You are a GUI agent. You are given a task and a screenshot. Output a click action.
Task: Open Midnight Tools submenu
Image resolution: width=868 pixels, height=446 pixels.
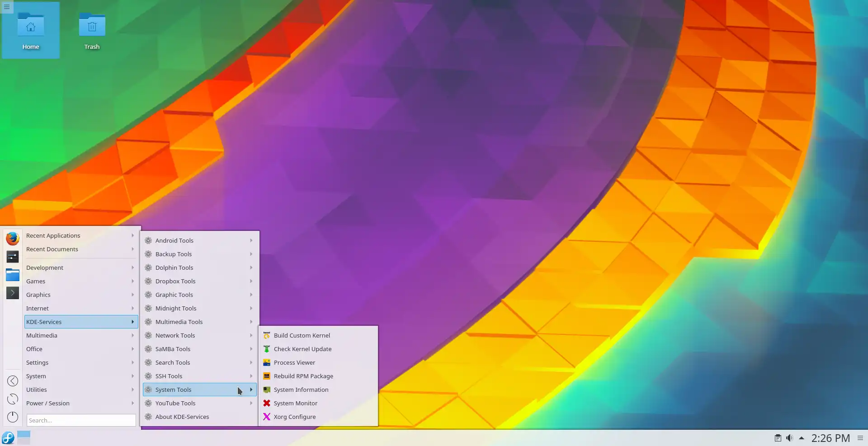point(199,308)
